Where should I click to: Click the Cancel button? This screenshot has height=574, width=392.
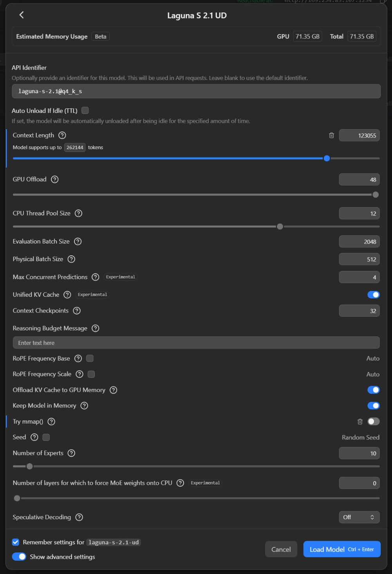281,549
